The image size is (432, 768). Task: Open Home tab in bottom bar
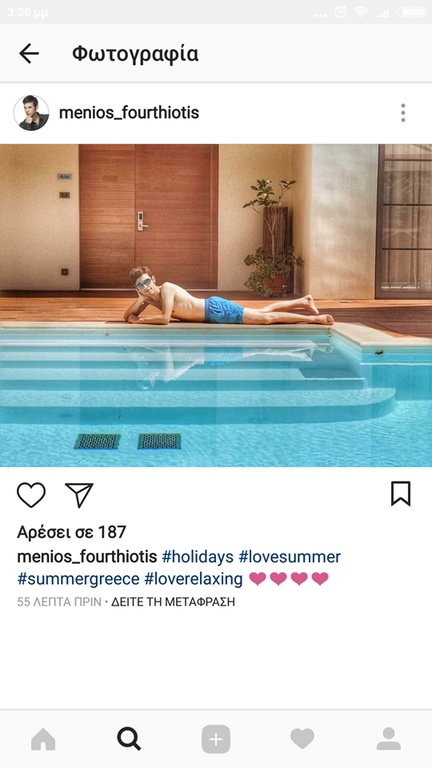(43, 739)
